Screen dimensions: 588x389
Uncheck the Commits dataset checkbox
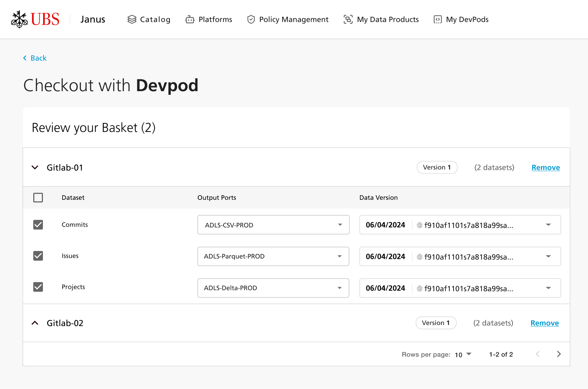tap(38, 225)
